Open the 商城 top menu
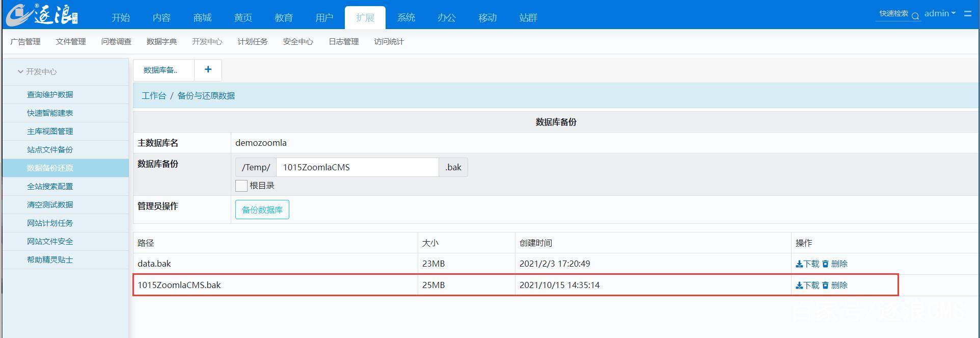 [x=202, y=18]
